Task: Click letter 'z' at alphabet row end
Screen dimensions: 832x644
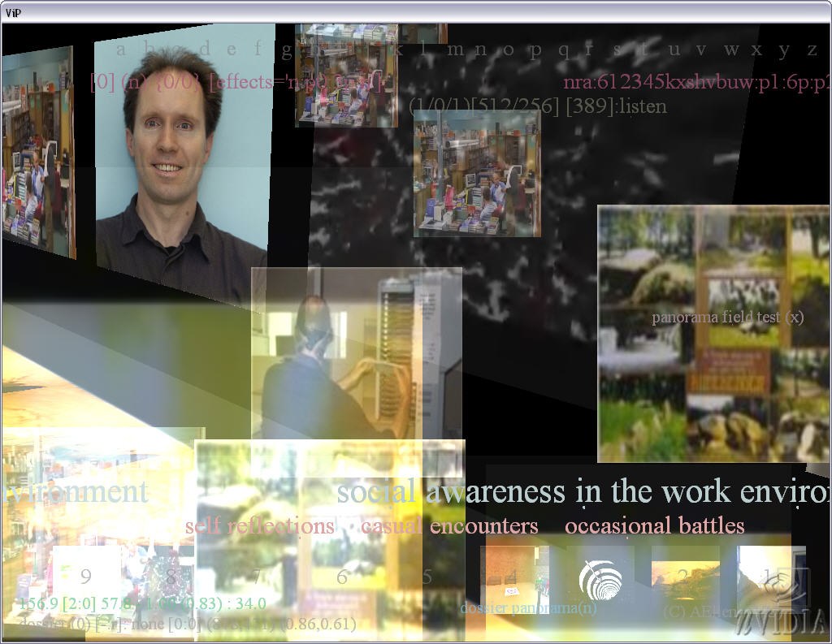Action: pos(811,50)
